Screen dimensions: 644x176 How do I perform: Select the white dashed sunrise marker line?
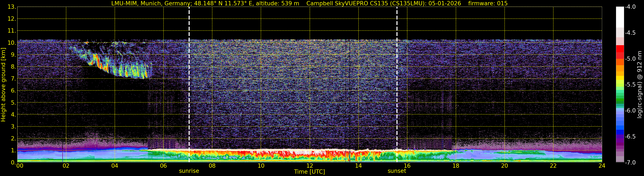(x=189, y=85)
